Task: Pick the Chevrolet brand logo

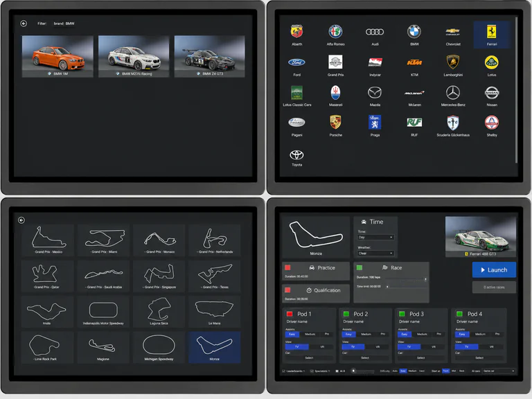Action: pyautogui.click(x=452, y=32)
